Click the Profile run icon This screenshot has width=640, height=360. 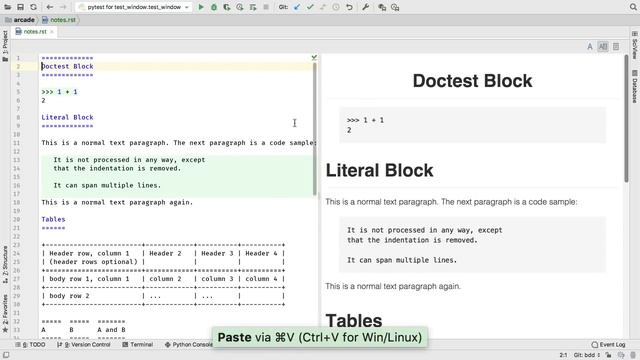pyautogui.click(x=240, y=7)
